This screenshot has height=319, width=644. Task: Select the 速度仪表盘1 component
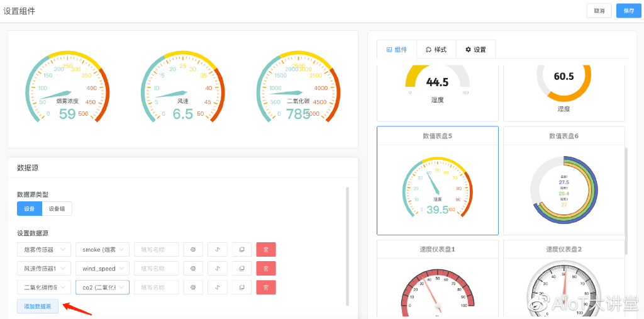coord(438,279)
